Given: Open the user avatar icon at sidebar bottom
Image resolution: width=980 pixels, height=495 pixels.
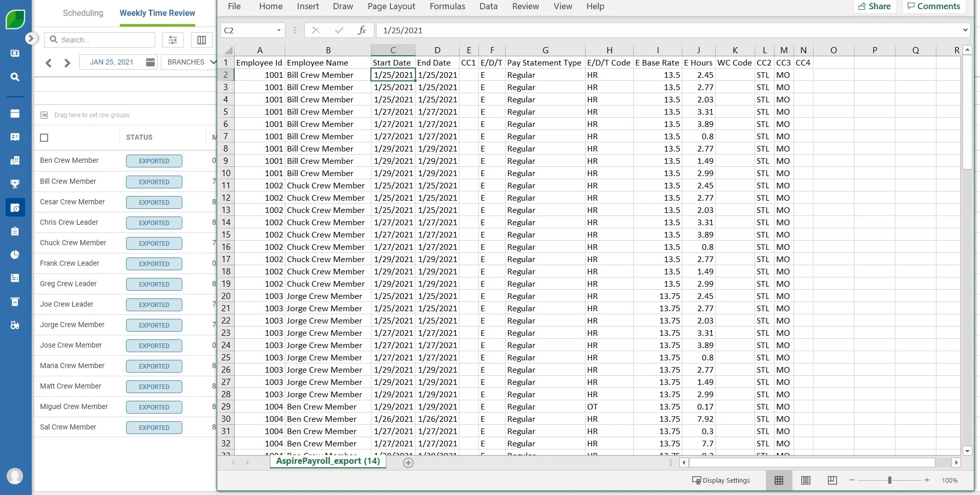Looking at the screenshot, I should click(15, 476).
